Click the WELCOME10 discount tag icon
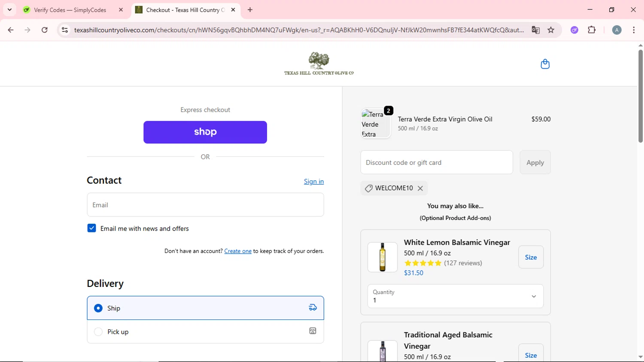644x362 pixels. [x=368, y=188]
